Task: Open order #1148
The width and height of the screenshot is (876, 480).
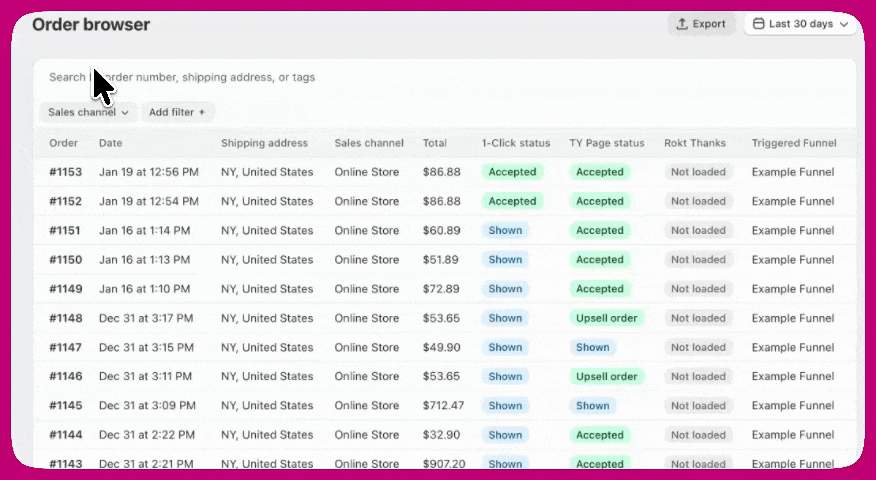Action: pos(65,318)
